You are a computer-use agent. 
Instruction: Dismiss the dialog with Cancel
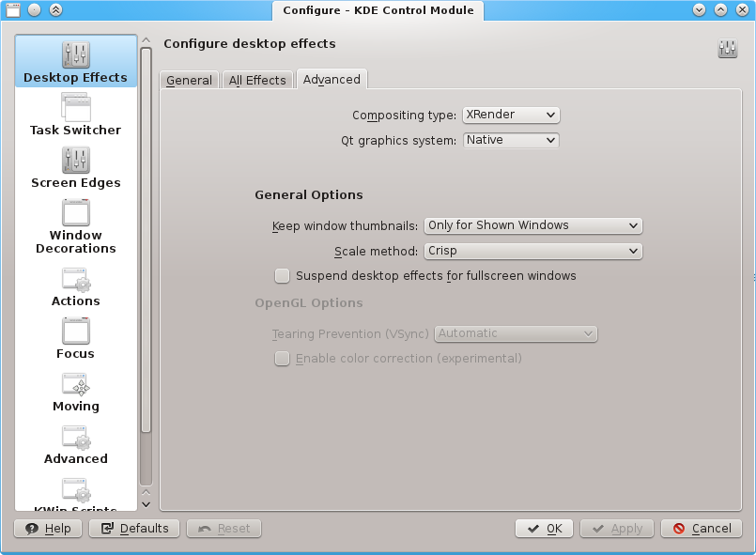702,529
